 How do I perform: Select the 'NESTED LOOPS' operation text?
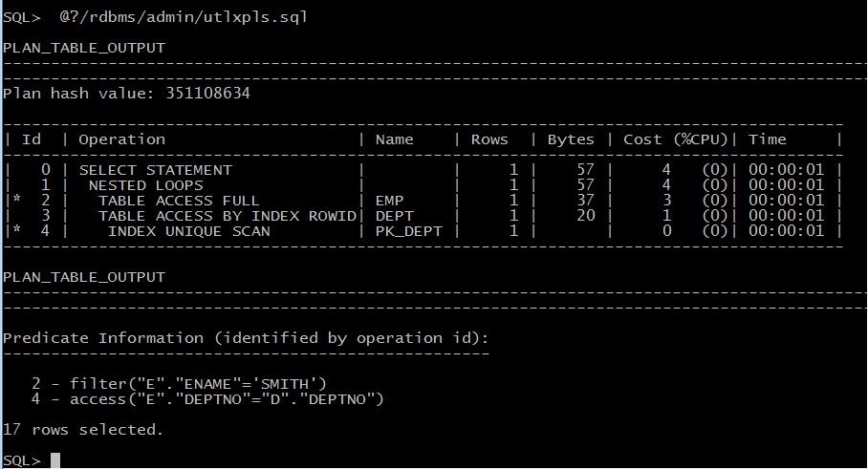coord(145,185)
